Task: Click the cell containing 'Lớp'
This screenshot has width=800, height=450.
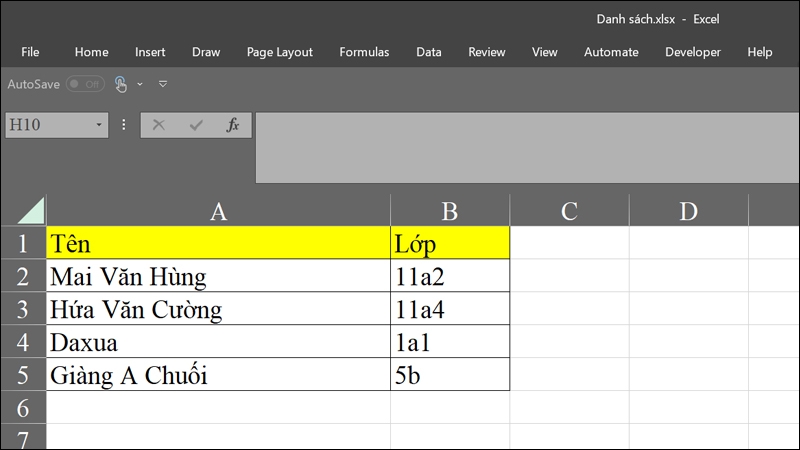Action: tap(450, 243)
